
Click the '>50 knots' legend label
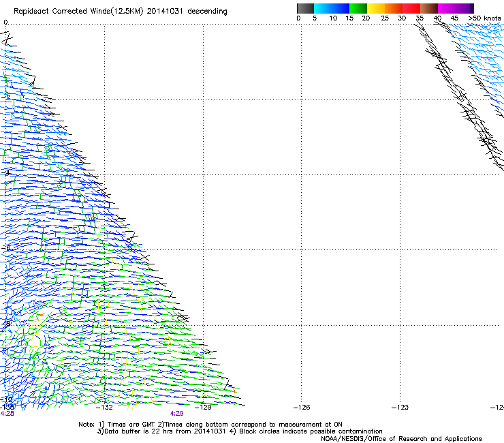click(484, 18)
